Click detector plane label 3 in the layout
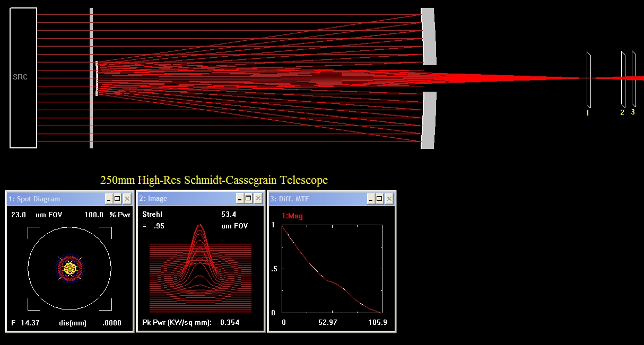 633,112
